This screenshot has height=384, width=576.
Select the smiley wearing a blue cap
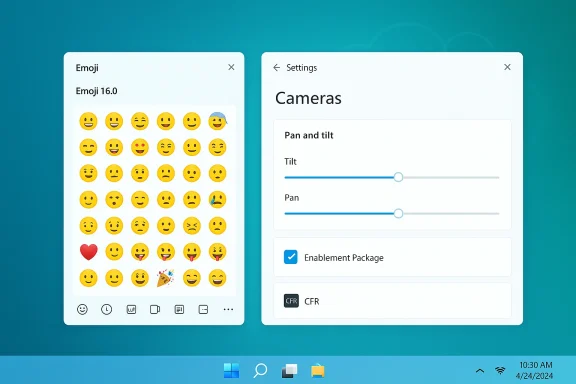click(x=217, y=121)
